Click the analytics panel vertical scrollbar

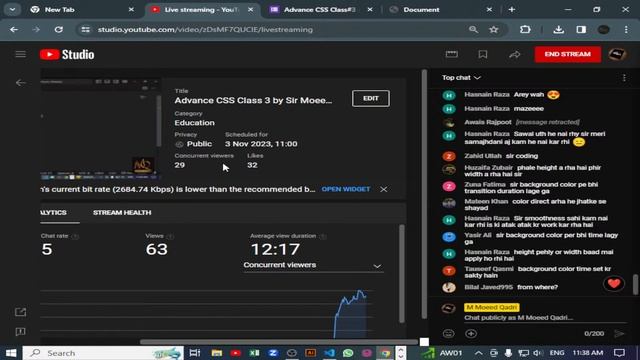(402, 273)
